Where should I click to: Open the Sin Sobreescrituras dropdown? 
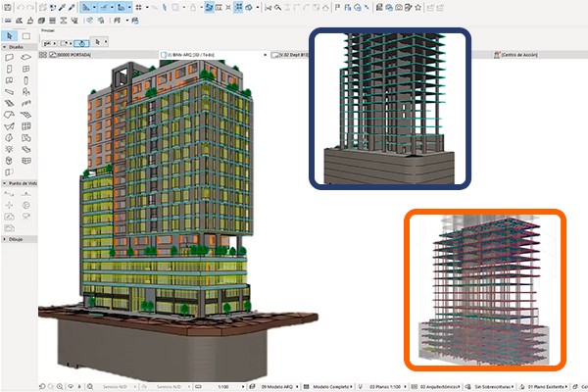[495, 386]
